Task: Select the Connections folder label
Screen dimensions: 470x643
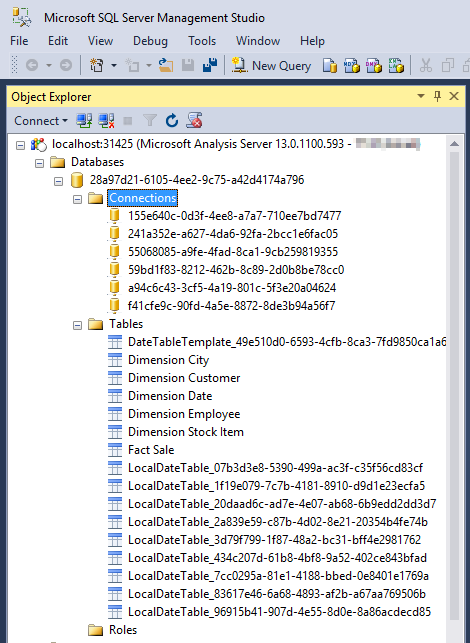Action: (x=143, y=198)
